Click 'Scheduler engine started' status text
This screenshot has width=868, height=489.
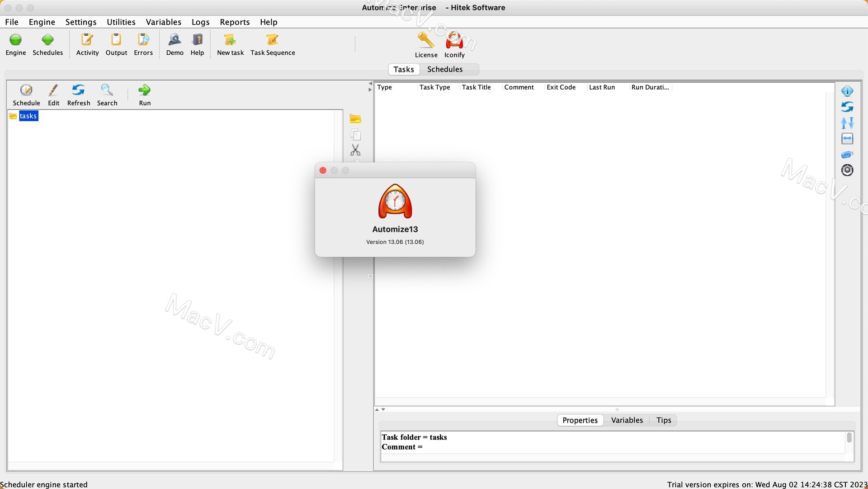tap(44, 484)
